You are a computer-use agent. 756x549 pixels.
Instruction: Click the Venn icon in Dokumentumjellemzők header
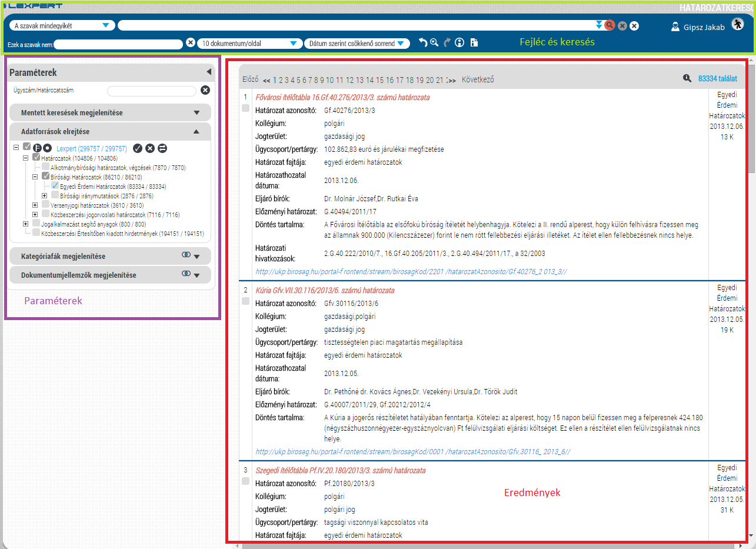(186, 274)
